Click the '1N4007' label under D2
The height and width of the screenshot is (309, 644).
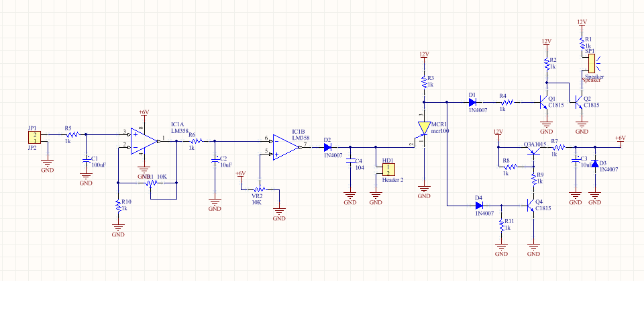(x=334, y=156)
